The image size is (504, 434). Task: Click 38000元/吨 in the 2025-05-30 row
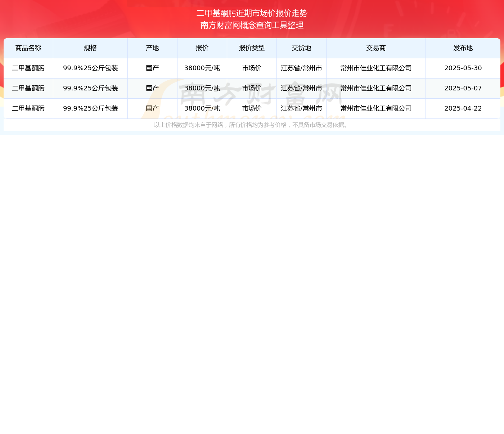click(x=202, y=68)
